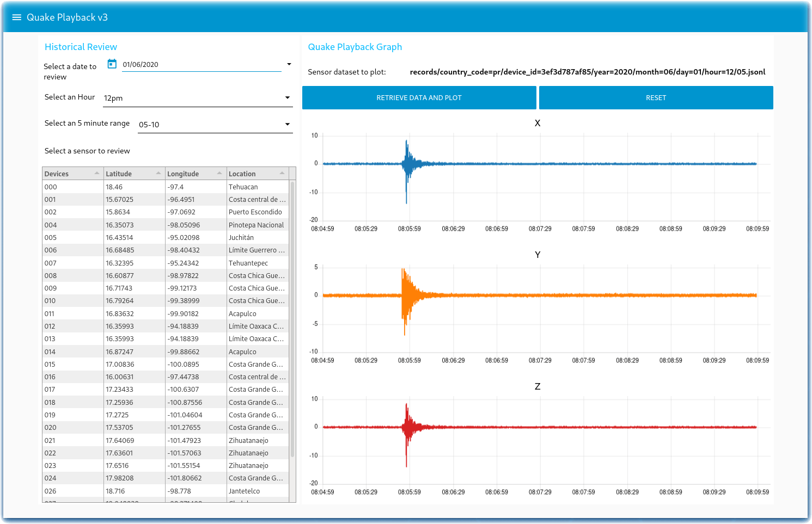The image size is (812, 524).
Task: Click the sensor dataset path text
Action: pos(588,72)
